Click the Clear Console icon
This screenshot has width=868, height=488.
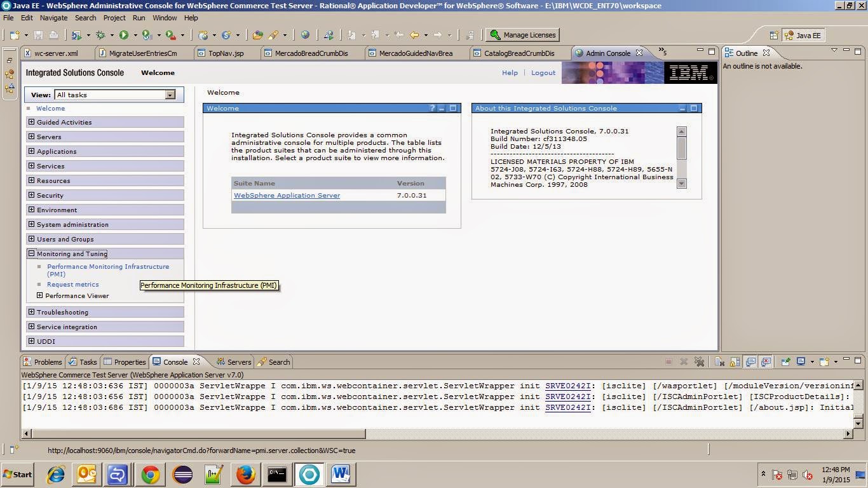point(720,362)
